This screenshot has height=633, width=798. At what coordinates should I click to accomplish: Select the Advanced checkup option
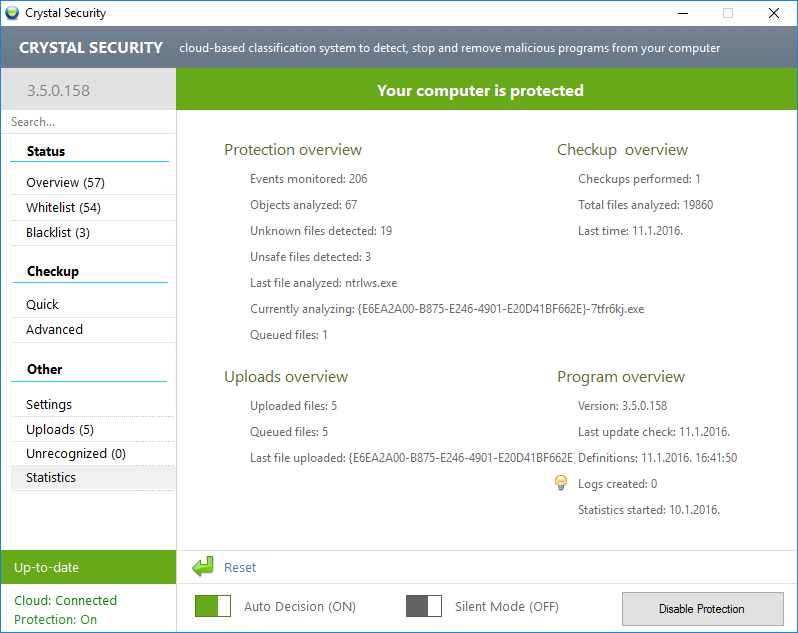pos(54,329)
